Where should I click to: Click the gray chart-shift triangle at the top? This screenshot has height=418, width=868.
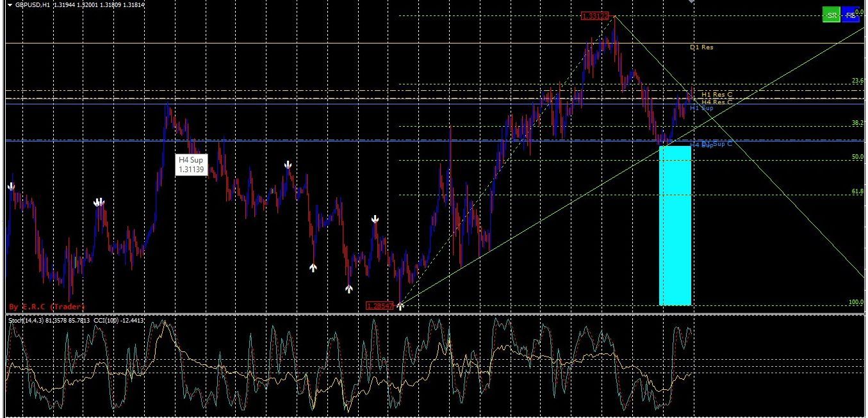tap(691, 3)
